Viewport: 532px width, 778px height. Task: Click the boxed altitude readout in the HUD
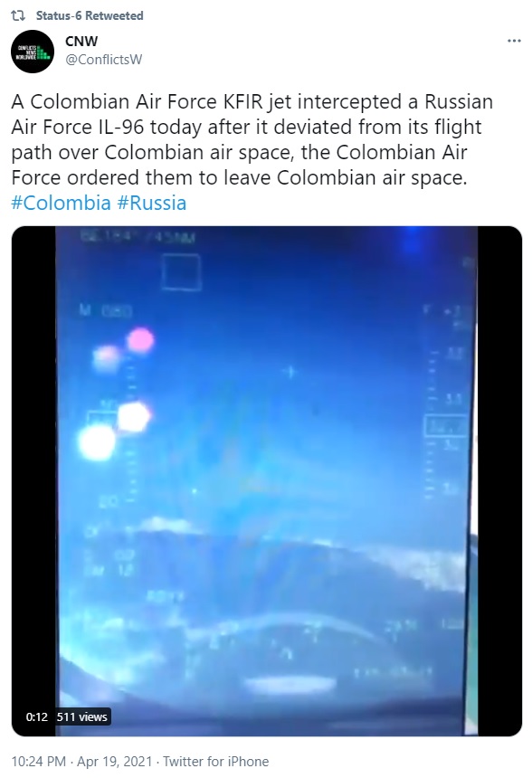click(446, 426)
